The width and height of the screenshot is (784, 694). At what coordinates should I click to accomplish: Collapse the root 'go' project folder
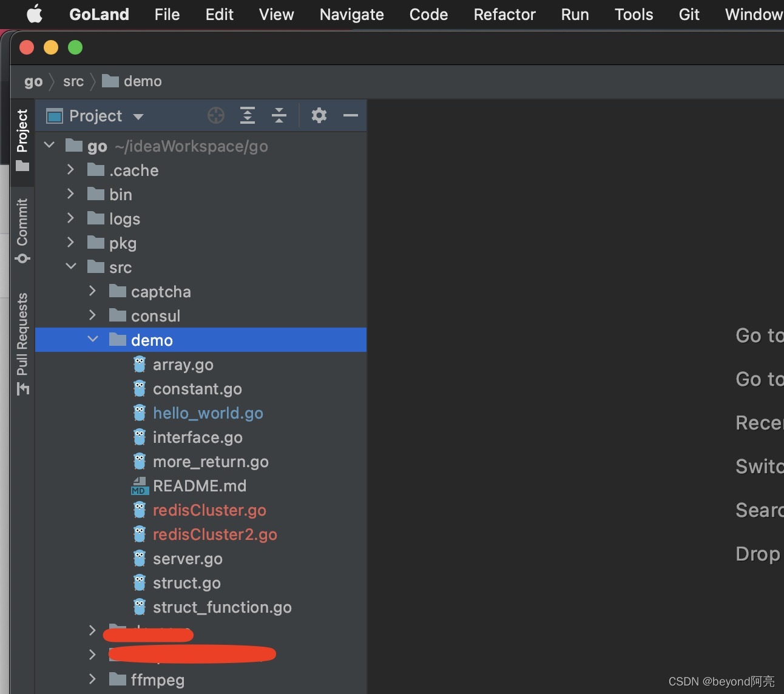click(x=50, y=146)
